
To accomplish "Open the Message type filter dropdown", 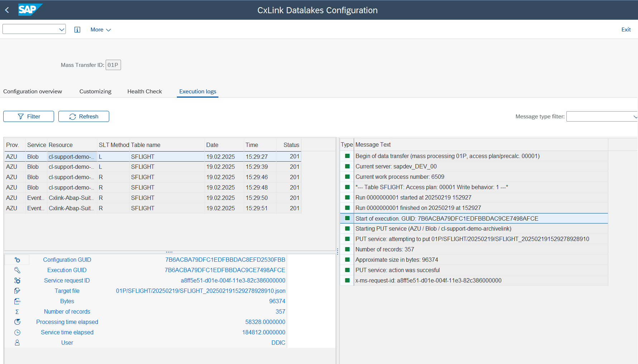I will [635, 117].
